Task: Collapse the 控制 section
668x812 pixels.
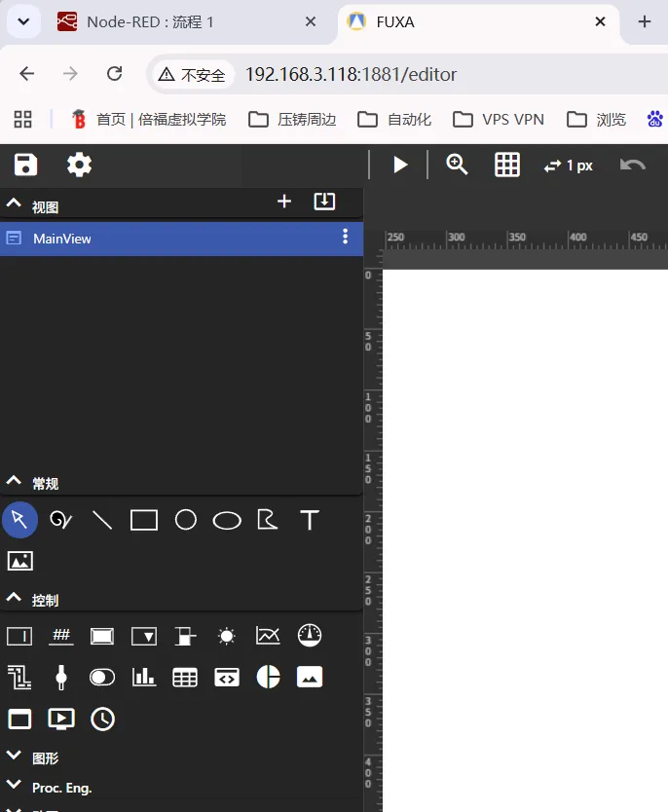Action: [14, 597]
